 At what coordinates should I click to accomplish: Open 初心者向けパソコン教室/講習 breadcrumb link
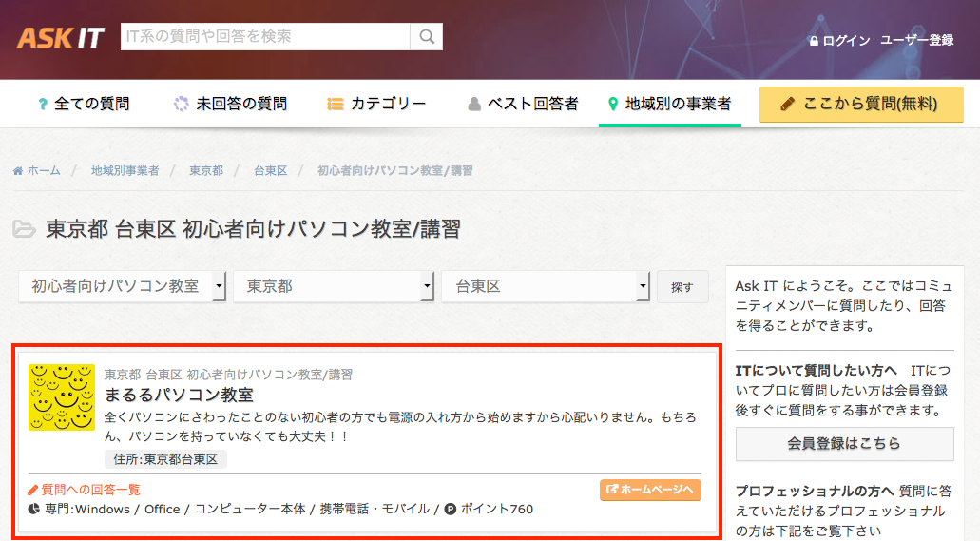point(395,171)
